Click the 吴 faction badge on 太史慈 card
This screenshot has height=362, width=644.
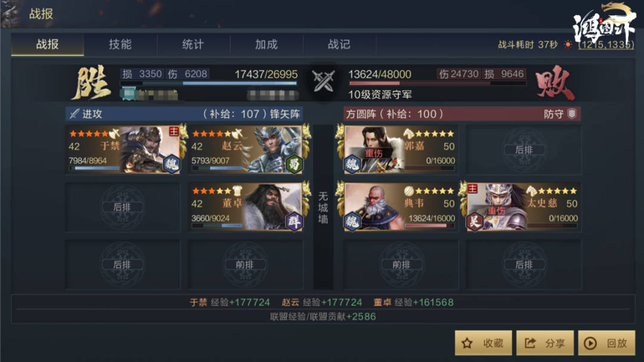click(475, 222)
